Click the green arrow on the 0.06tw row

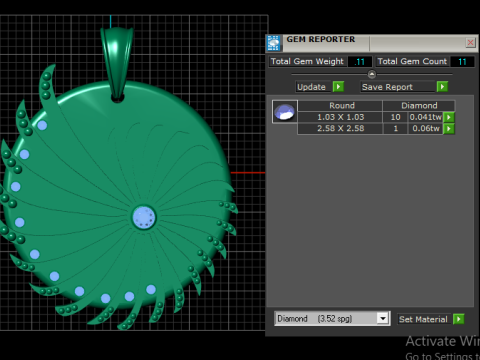[449, 129]
